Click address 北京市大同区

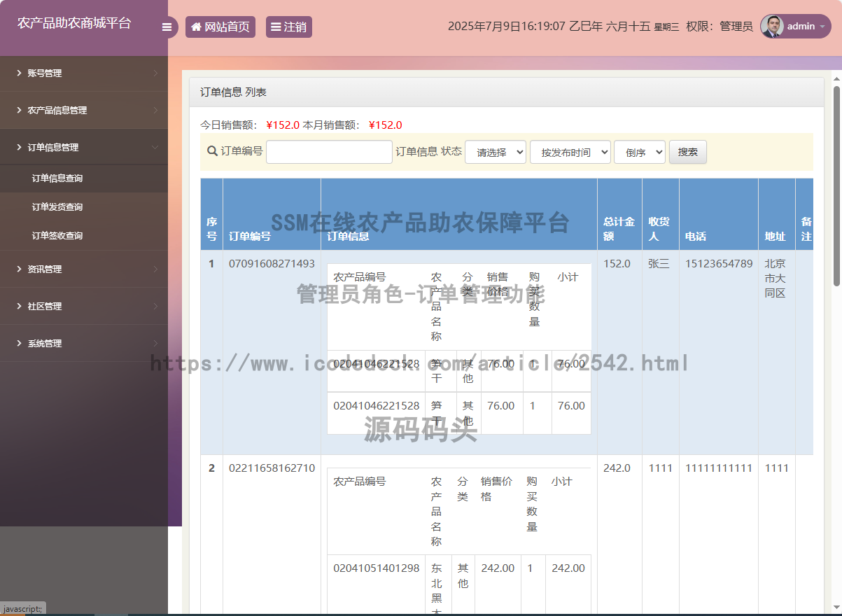775,278
